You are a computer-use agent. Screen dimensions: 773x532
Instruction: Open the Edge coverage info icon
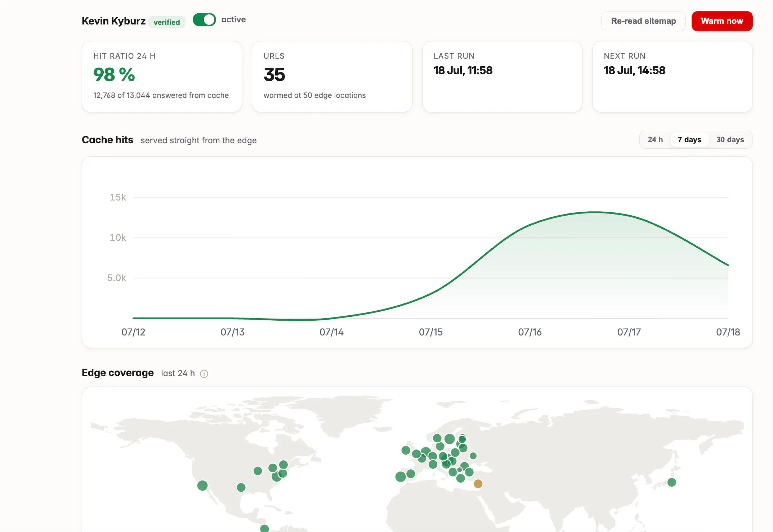tap(204, 374)
